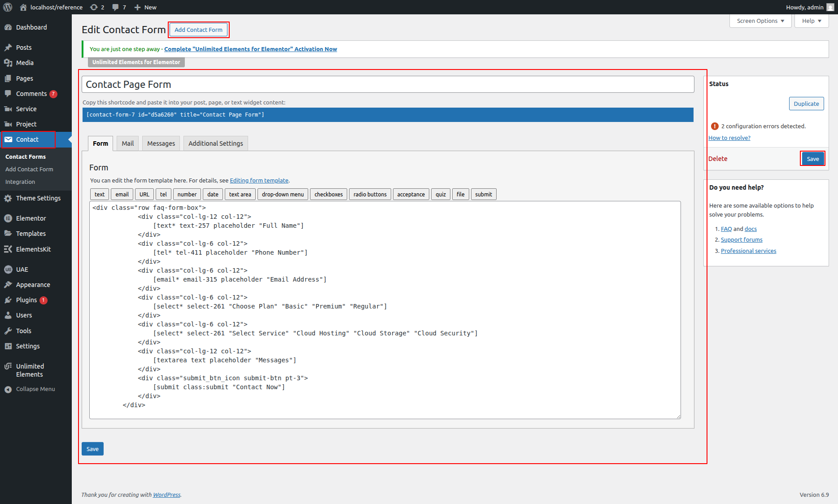Open Integration submenu item

point(20,182)
